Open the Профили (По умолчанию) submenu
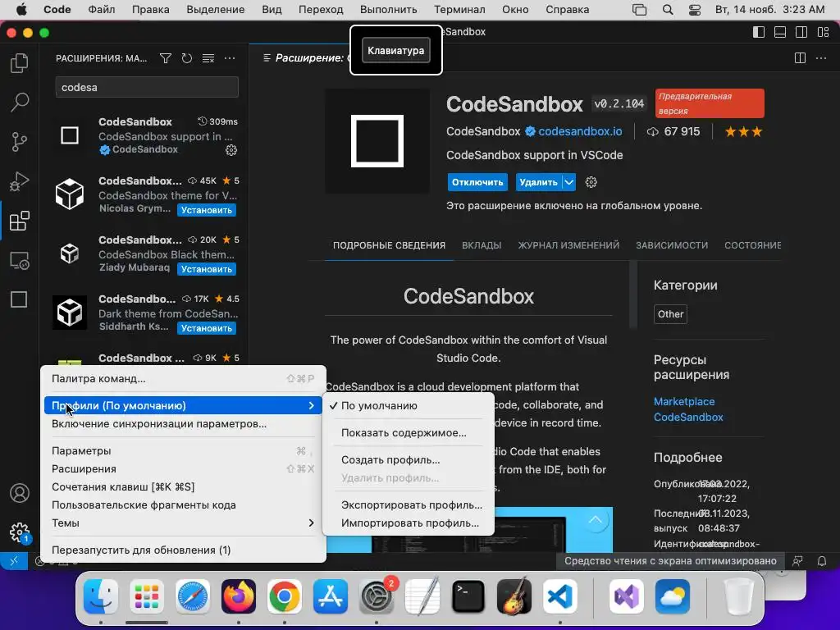The height and width of the screenshot is (630, 840). coord(183,405)
